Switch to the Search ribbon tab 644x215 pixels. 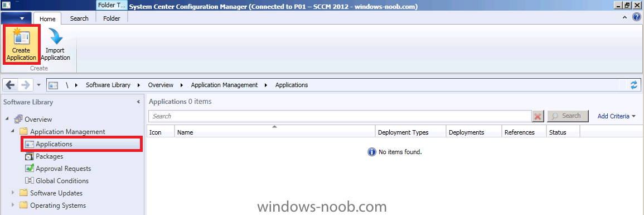coord(79,18)
